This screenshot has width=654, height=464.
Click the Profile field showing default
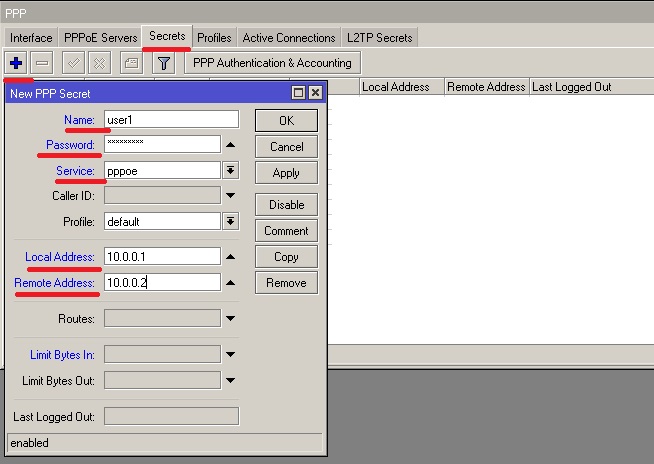162,222
